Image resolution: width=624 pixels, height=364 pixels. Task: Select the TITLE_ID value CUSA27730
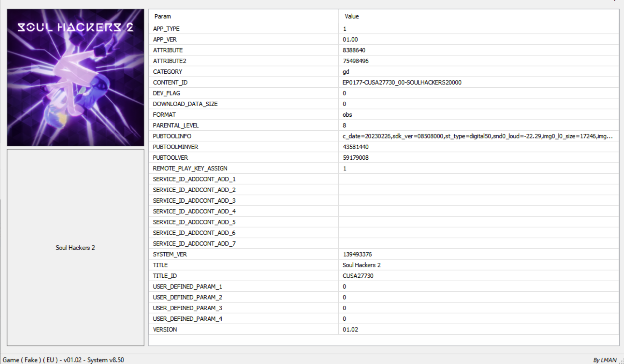coord(358,276)
